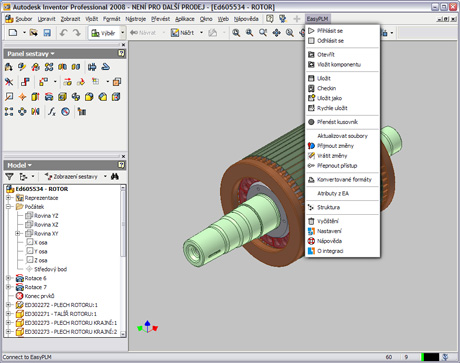
Task: Click the Place Component icon in Panel sestavy
Action: click(x=9, y=67)
